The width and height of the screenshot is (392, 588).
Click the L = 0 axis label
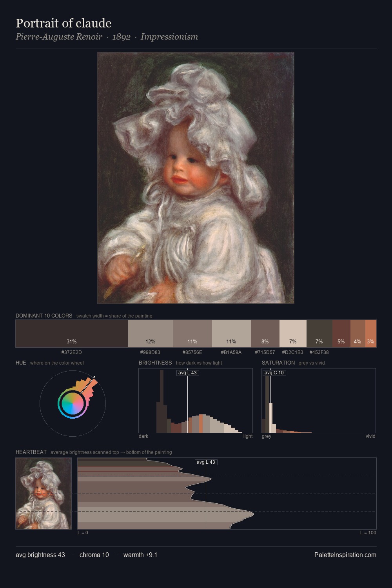tap(83, 533)
